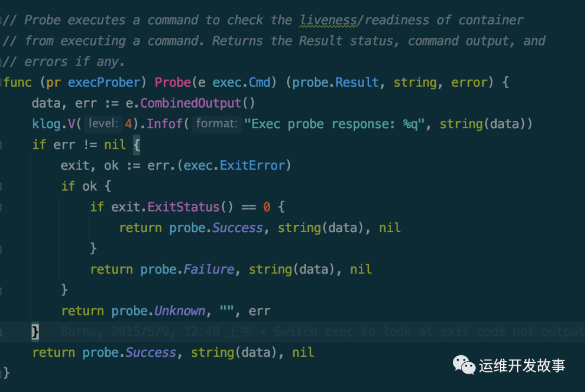
Task: Click the highlighted closing brace of the if block
Action: [x=35, y=331]
